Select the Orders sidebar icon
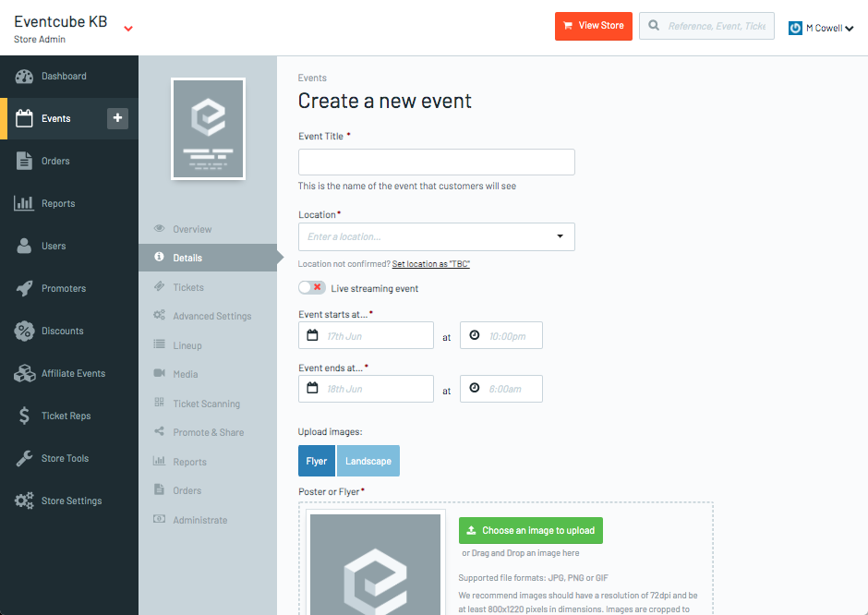Viewport: 868px width, 615px height. point(55,161)
